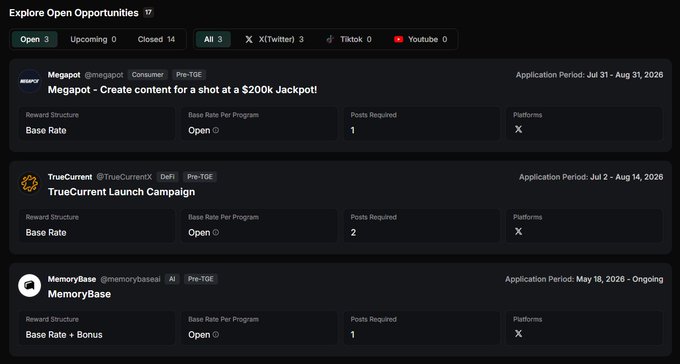
Task: Select the All 3 platform filter
Action: point(213,39)
